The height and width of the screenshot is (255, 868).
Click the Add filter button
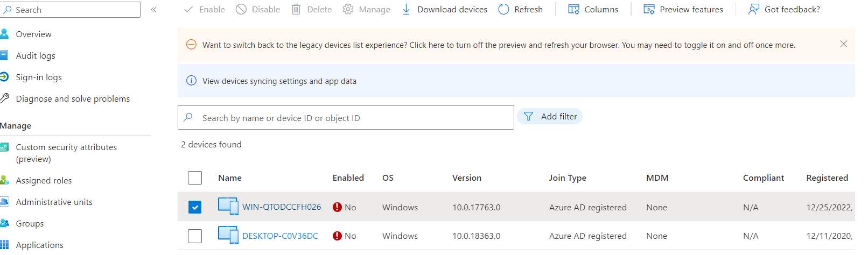tap(550, 116)
